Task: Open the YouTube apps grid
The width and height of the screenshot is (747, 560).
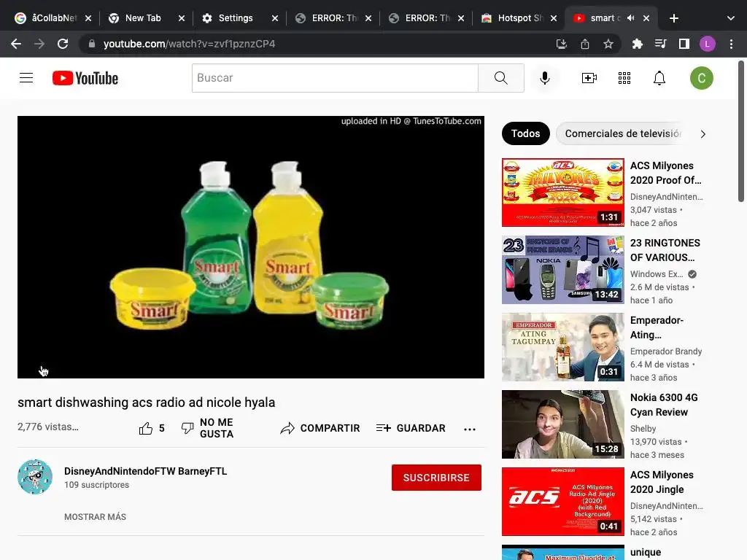Action: coord(624,77)
